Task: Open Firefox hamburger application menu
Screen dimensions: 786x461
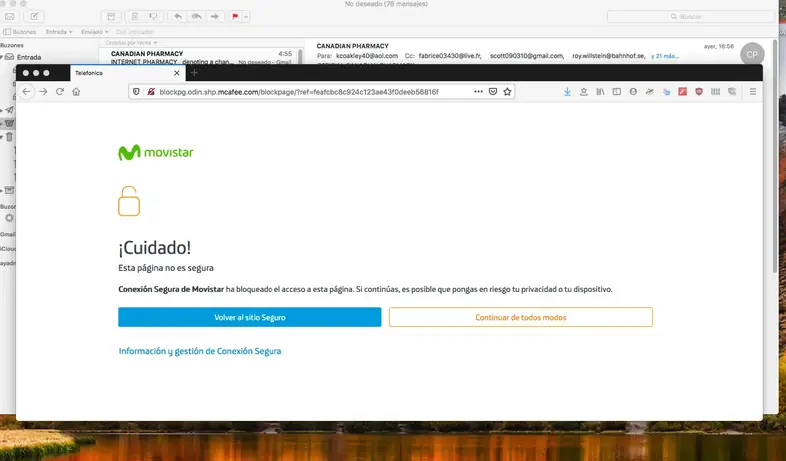Action: pyautogui.click(x=752, y=92)
